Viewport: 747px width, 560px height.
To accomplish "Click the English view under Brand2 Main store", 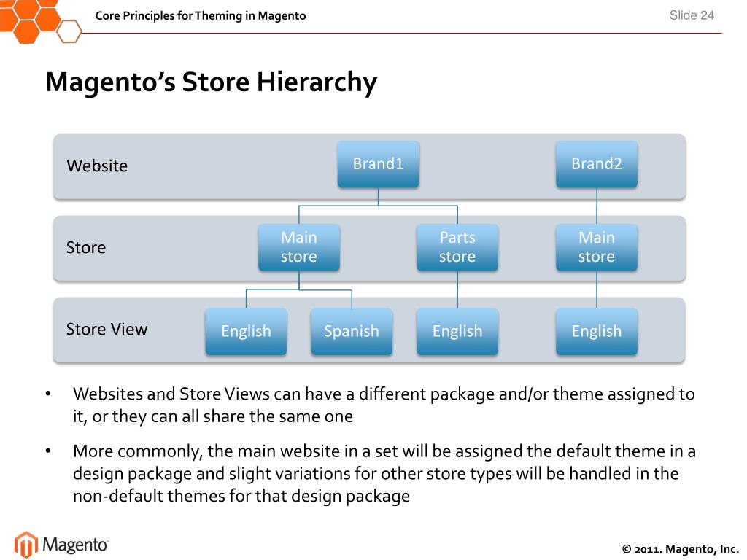I will [x=597, y=331].
